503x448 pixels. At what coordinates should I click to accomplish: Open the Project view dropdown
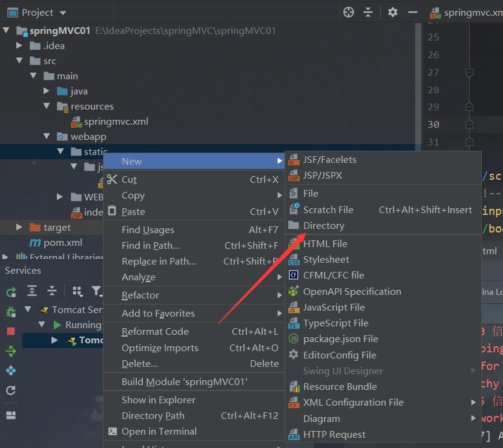[x=63, y=13]
